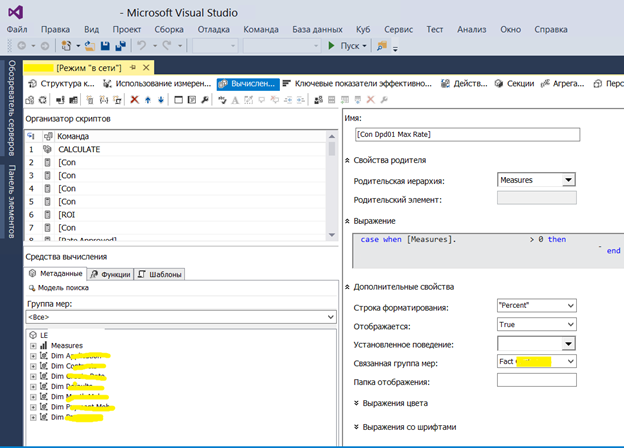Expand the Measures tree node

[33, 346]
